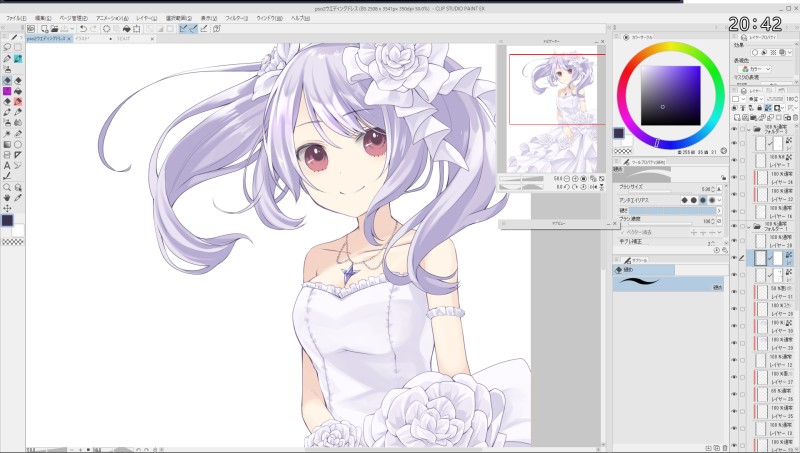Click the Scale/Rotate transform icon in command bar
Viewport: 800px width, 453px height.
[x=137, y=29]
